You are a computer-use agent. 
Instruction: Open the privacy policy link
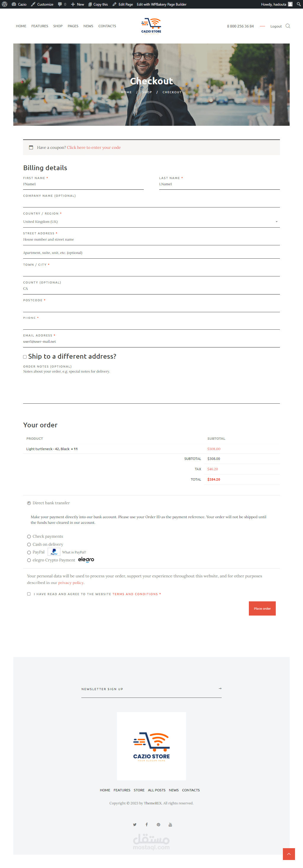click(71, 583)
